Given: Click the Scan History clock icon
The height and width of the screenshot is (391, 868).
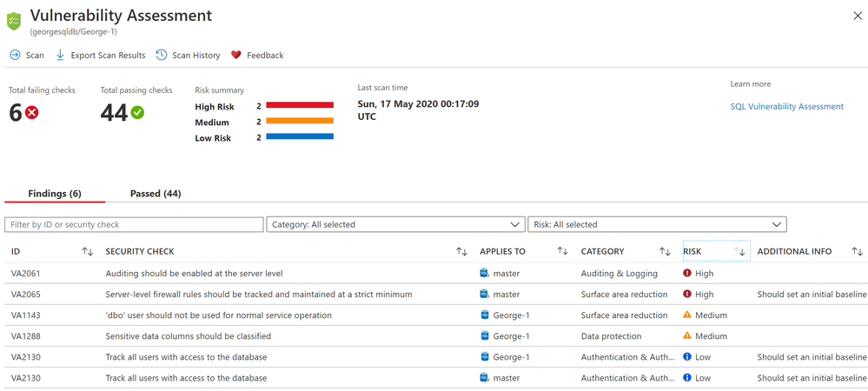Looking at the screenshot, I should pyautogui.click(x=161, y=55).
